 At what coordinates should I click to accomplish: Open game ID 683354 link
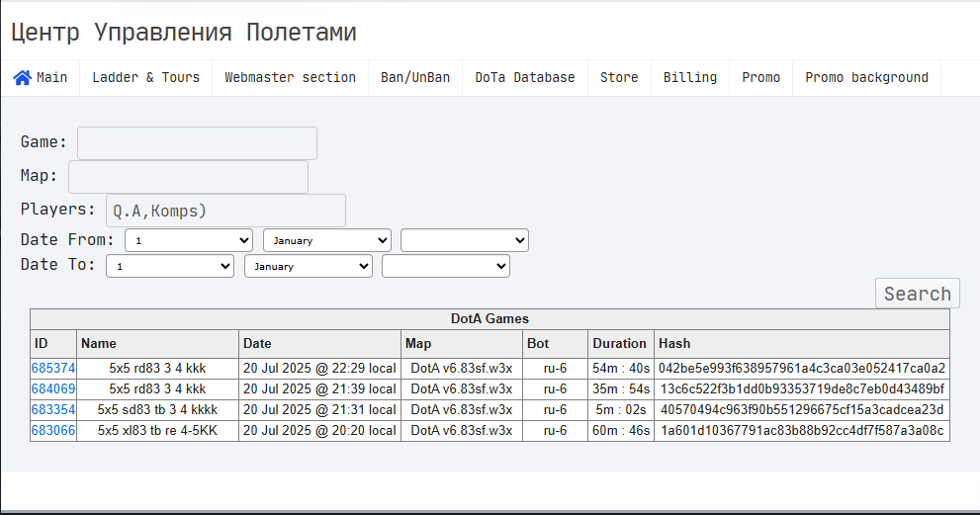coord(53,409)
